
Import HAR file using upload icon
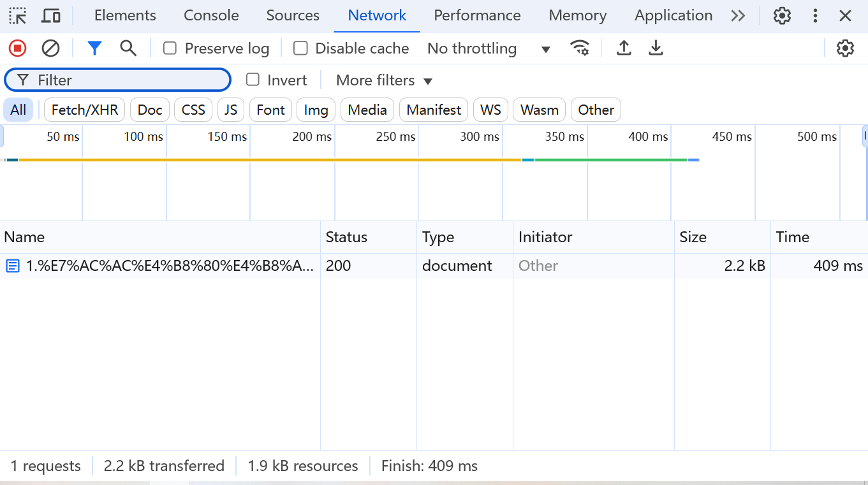pos(624,48)
